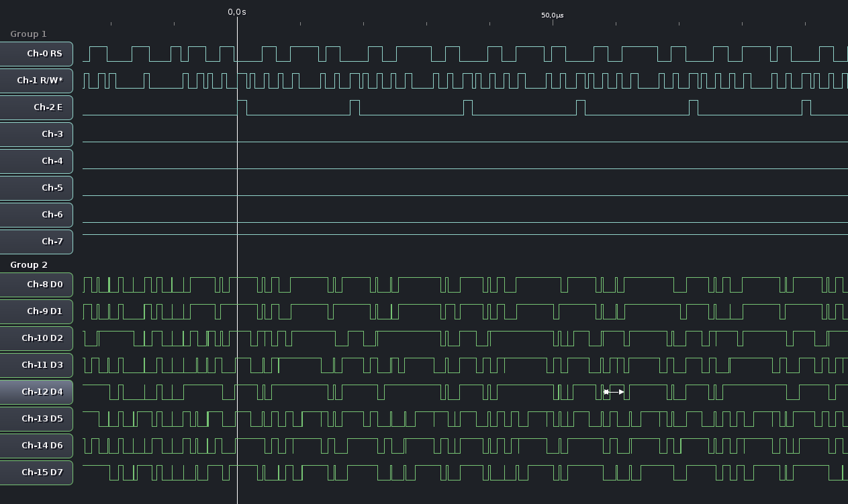Screen dimensions: 848x504
Task: Select the Ch-11 D3 channel label
Action: [x=37, y=365]
